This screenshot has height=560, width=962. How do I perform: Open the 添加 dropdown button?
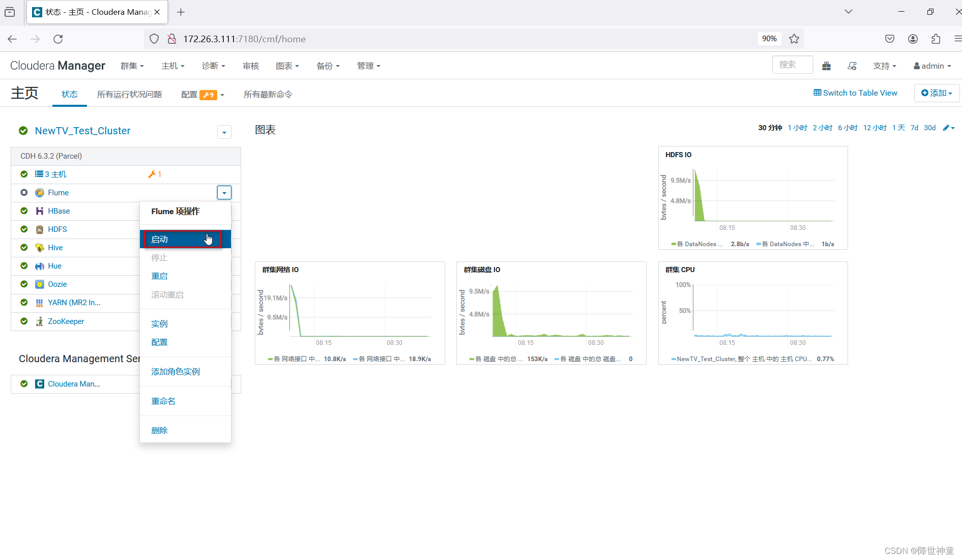click(x=937, y=93)
